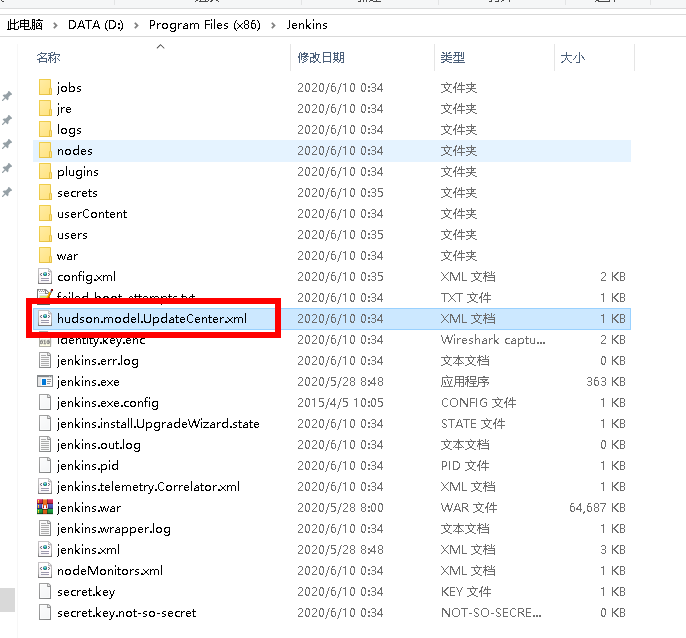This screenshot has width=686, height=638.
Task: Click the jenkins.xml file icon
Action: (45, 549)
